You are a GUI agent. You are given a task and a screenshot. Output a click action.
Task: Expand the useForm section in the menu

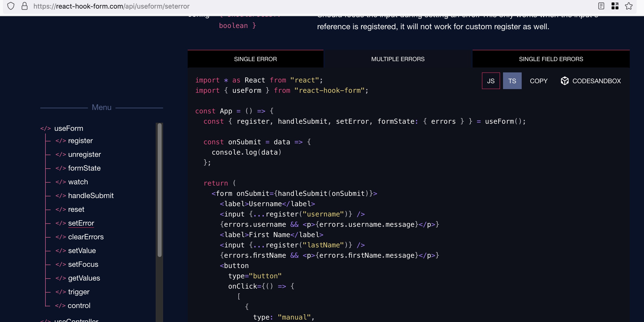[69, 128]
